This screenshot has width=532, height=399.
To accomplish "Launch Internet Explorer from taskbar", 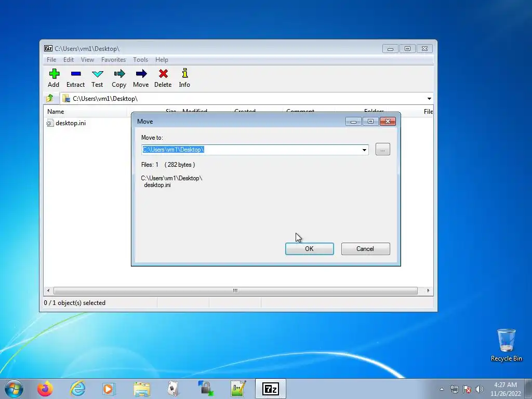I will tap(78, 389).
